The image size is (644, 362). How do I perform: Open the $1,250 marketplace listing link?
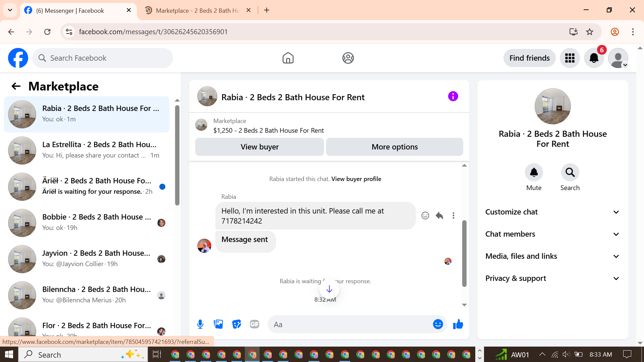pos(268,130)
